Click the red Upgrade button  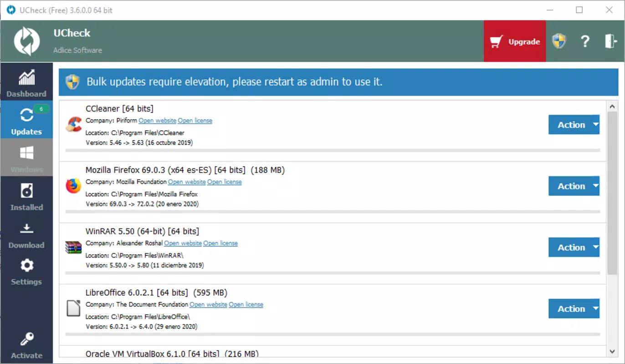[x=515, y=41]
